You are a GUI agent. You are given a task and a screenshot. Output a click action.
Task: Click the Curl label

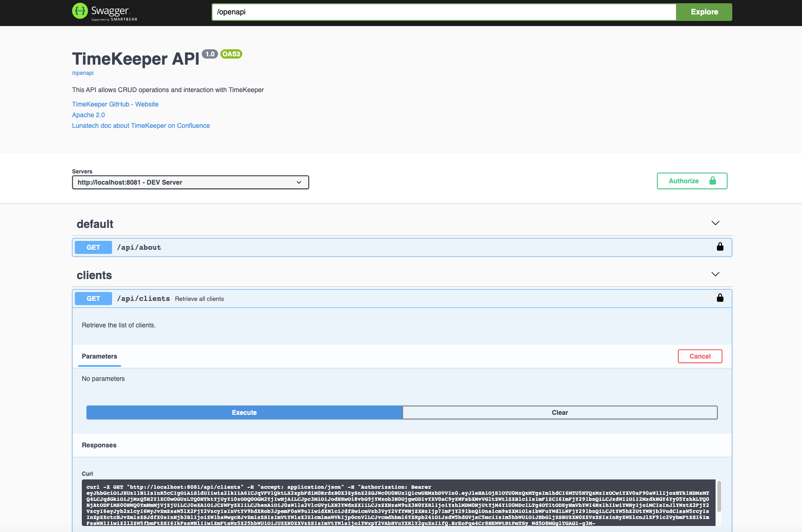pyautogui.click(x=87, y=474)
